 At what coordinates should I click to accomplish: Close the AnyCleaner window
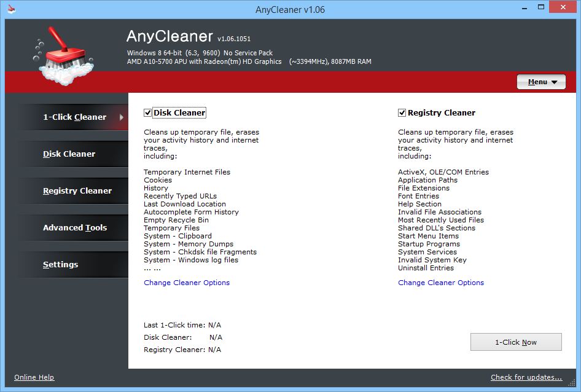pos(563,7)
